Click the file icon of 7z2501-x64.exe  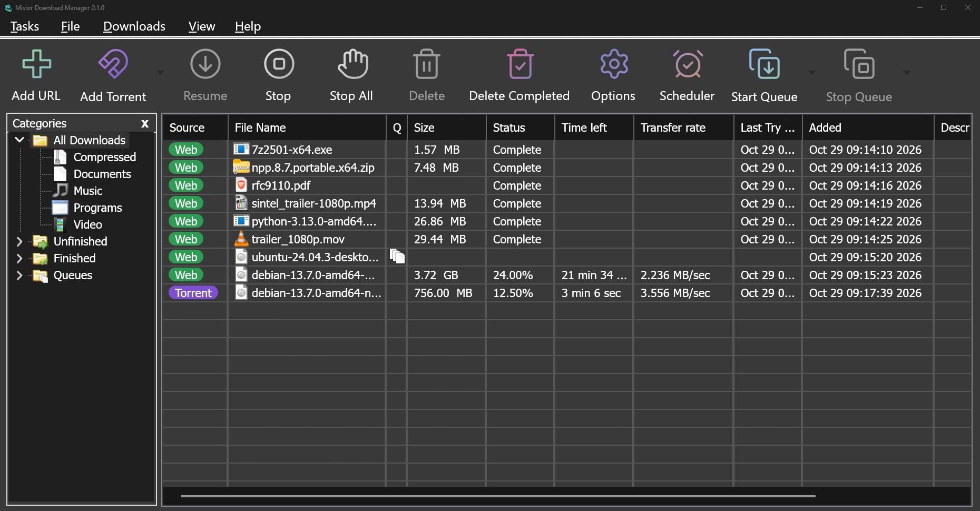click(241, 150)
